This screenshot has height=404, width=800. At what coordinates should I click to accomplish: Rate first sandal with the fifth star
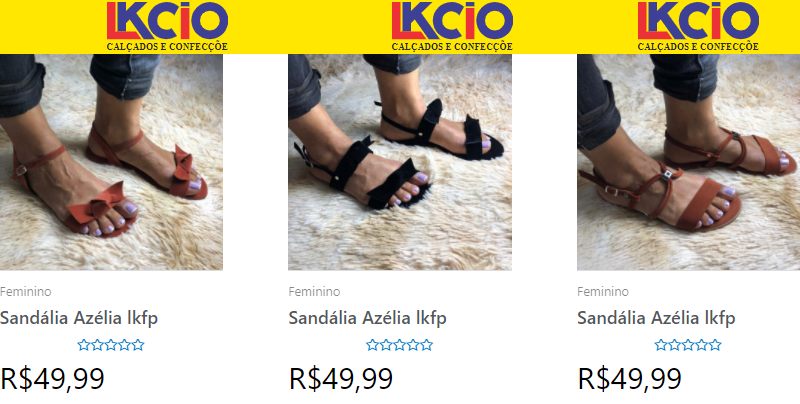pos(138,345)
